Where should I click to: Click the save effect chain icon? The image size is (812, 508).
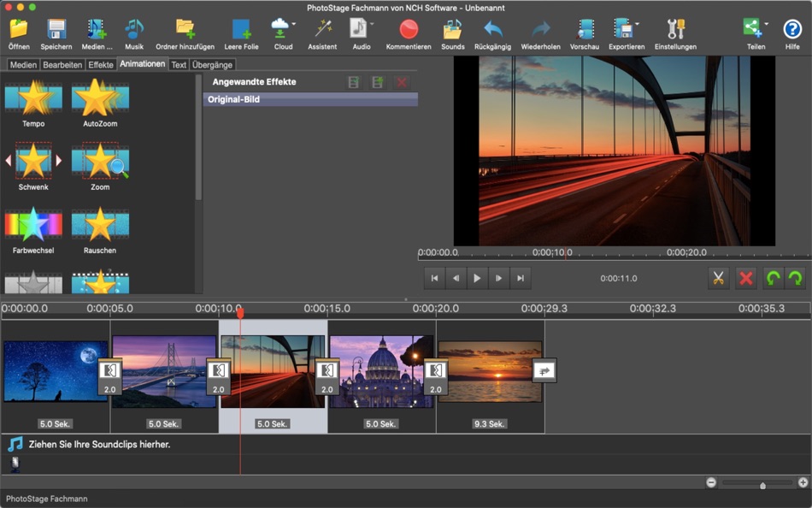[x=354, y=82]
